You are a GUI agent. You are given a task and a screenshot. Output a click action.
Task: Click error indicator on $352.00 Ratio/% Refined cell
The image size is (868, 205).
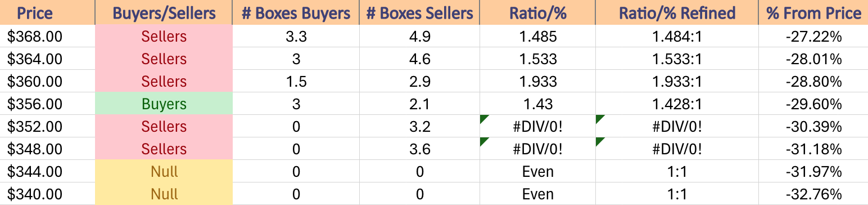click(599, 118)
